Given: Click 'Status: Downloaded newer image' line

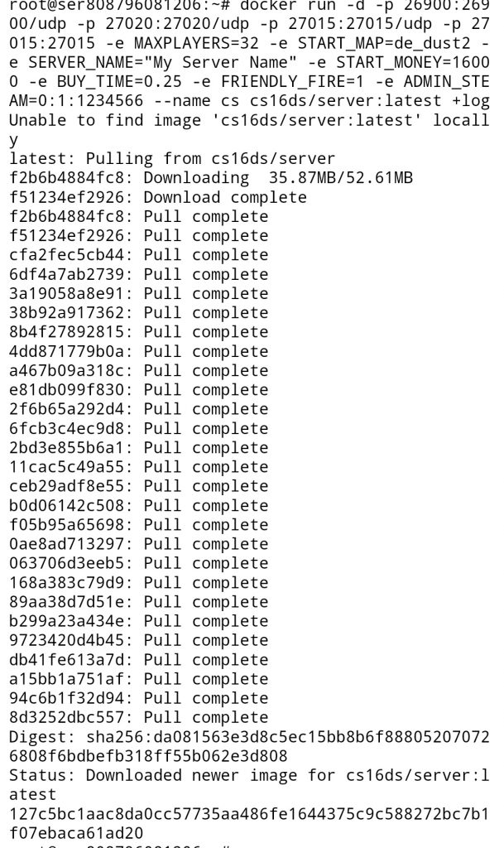Looking at the screenshot, I should coord(249,785).
